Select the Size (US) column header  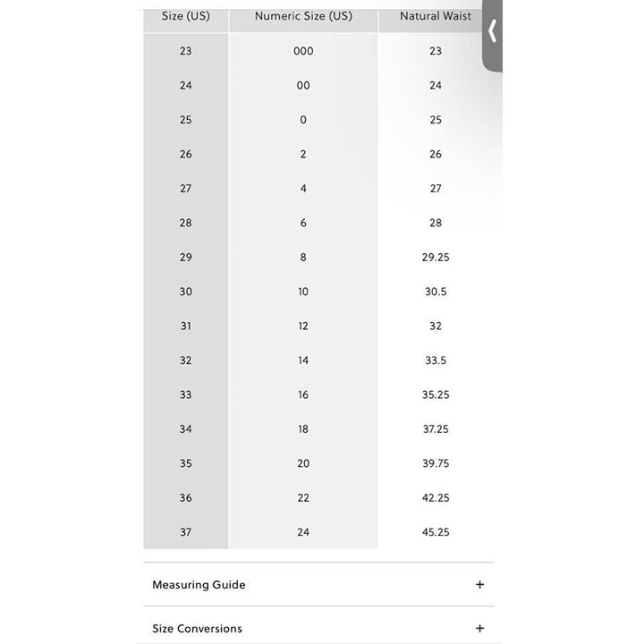click(x=186, y=16)
